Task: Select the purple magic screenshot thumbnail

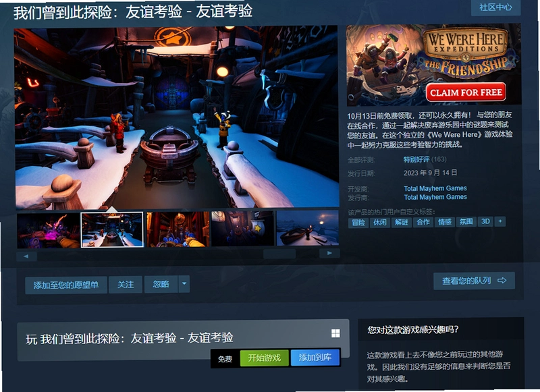Action: (49, 230)
